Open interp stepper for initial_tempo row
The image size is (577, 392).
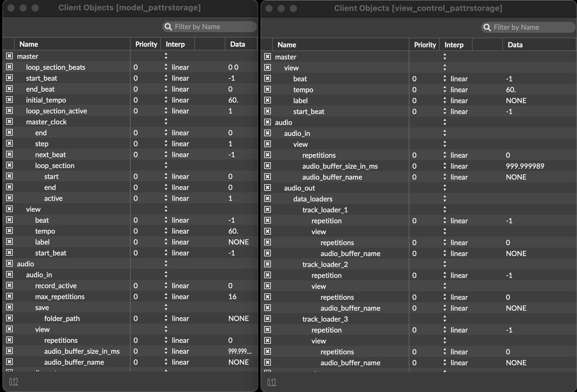click(166, 100)
